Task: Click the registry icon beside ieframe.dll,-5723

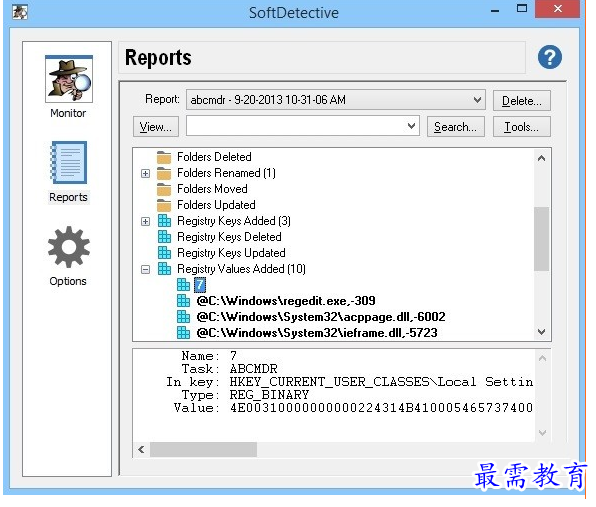Action: [183, 333]
